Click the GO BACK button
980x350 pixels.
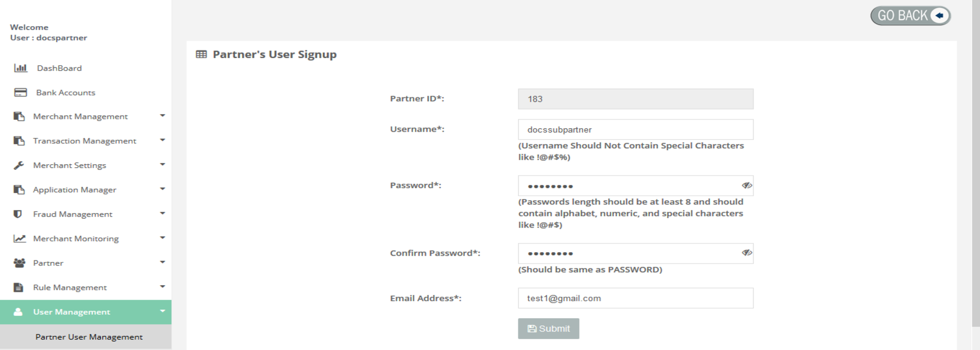pos(910,15)
